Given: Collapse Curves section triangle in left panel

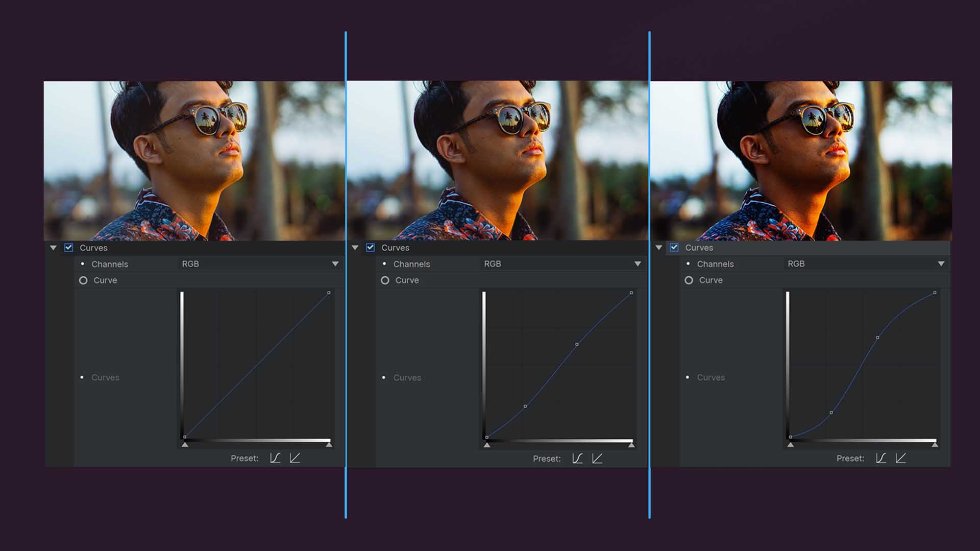Looking at the screenshot, I should [x=53, y=248].
